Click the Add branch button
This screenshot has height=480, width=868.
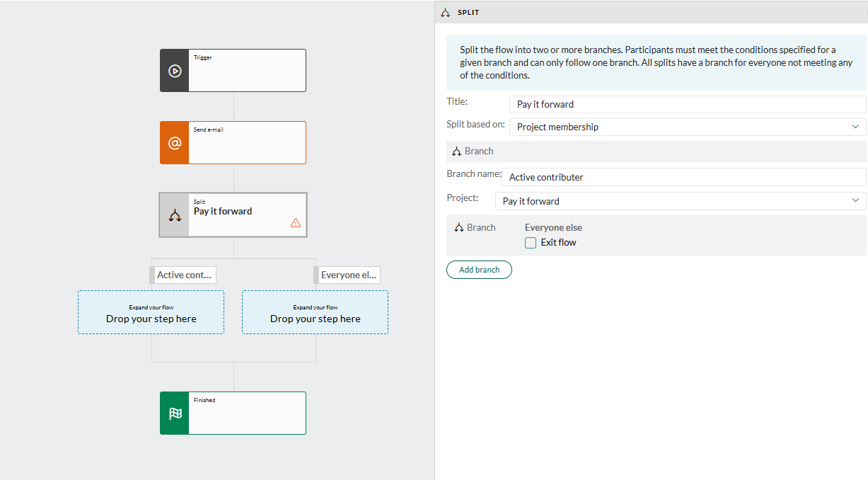point(479,270)
